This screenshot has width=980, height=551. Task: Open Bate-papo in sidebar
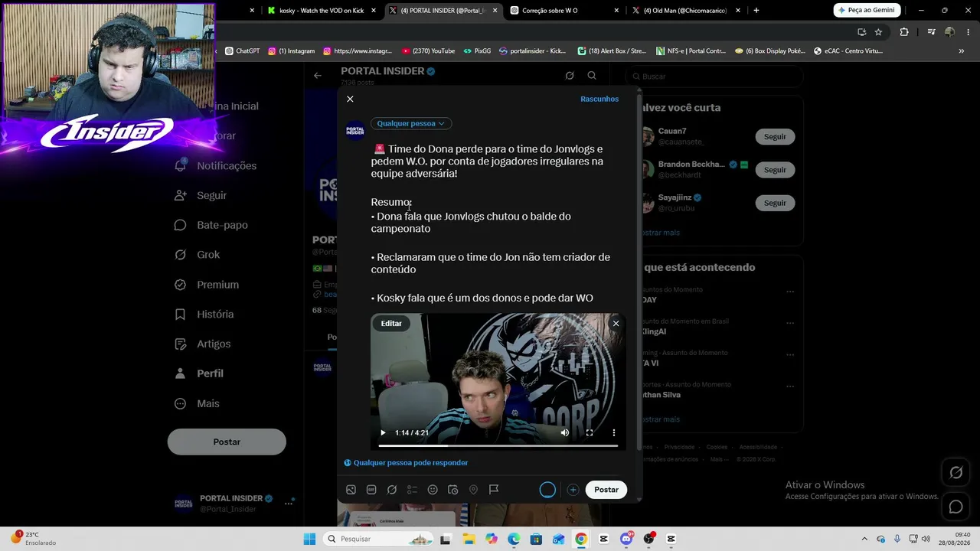click(211, 225)
